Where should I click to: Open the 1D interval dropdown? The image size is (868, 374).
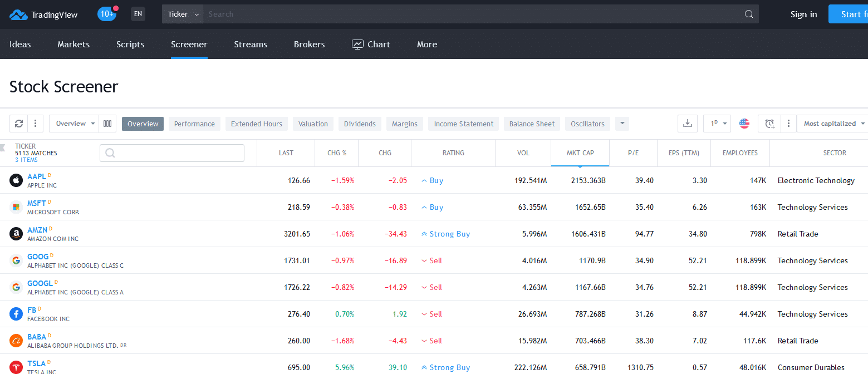717,124
